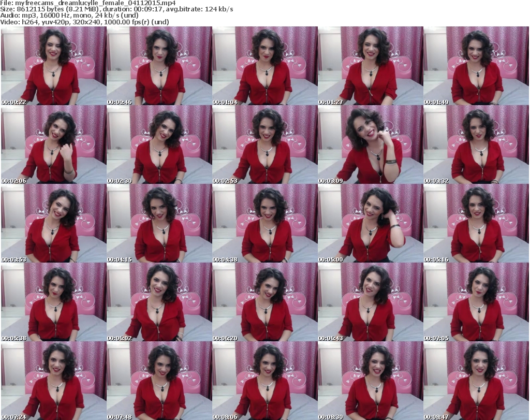530x420 pixels.
Task: Select the thumbnail frame stamped 00:01:04
Action: tap(265, 66)
